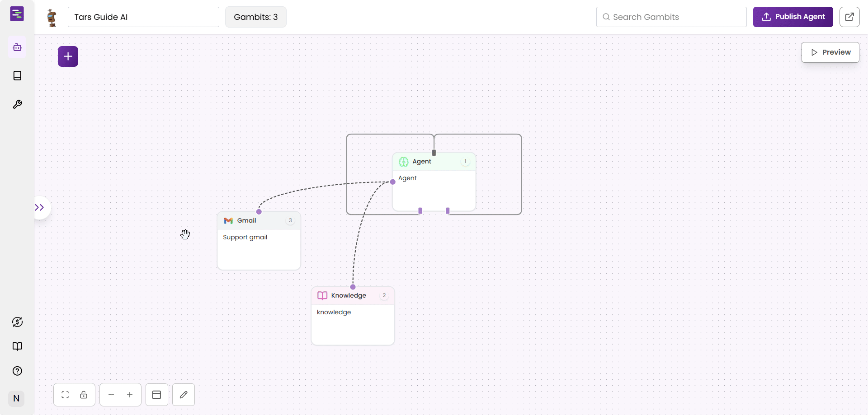This screenshot has height=415, width=868.
Task: Open the Gambits: 3 list
Action: (255, 17)
